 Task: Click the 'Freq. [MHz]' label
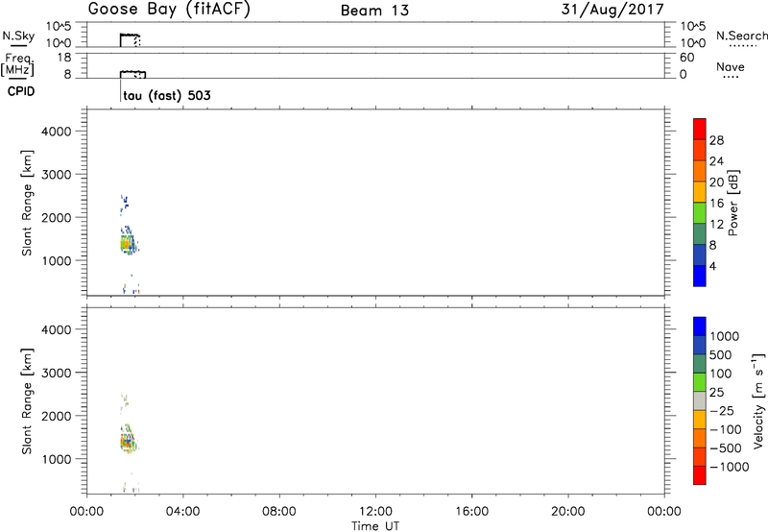pyautogui.click(x=18, y=64)
